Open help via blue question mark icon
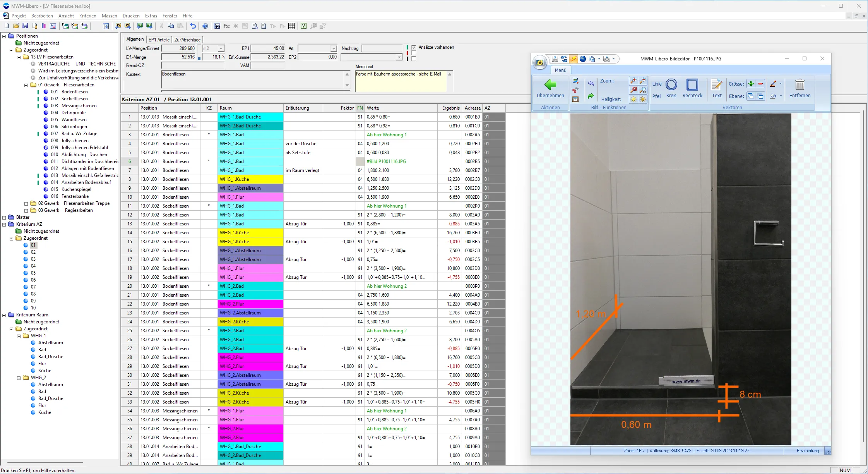Viewport: 868px width, 474px height. pyautogui.click(x=205, y=26)
